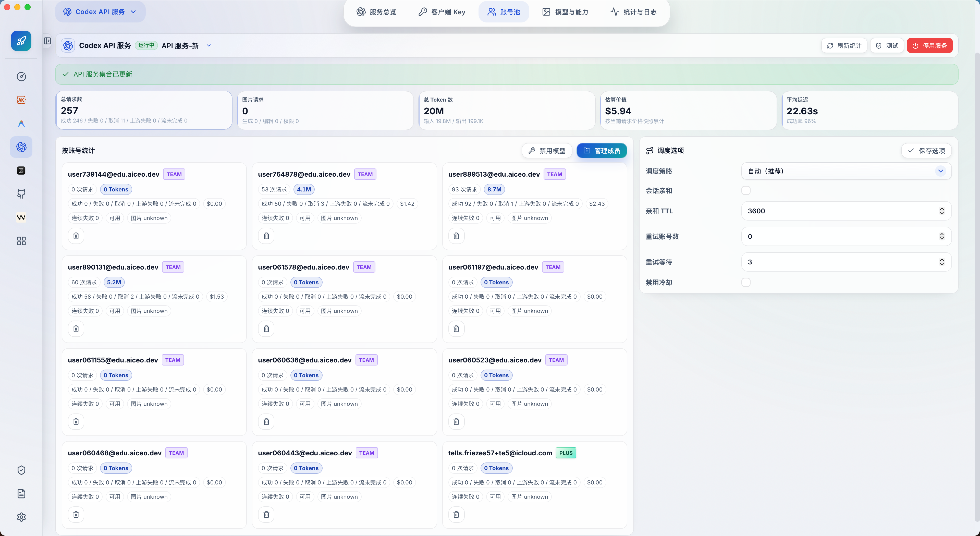Open 管理成员 button
Image resolution: width=980 pixels, height=536 pixels.
[602, 151]
